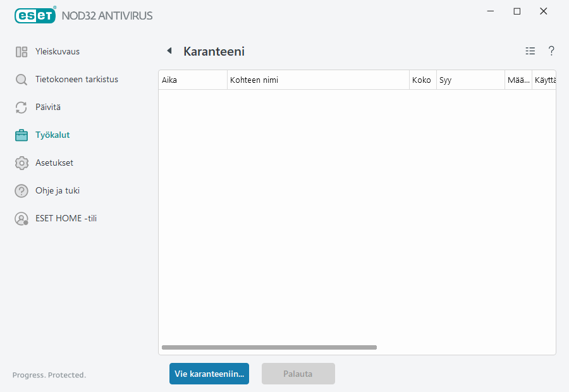This screenshot has height=392, width=569.
Task: Click the Päivitä update icon
Action: click(22, 107)
